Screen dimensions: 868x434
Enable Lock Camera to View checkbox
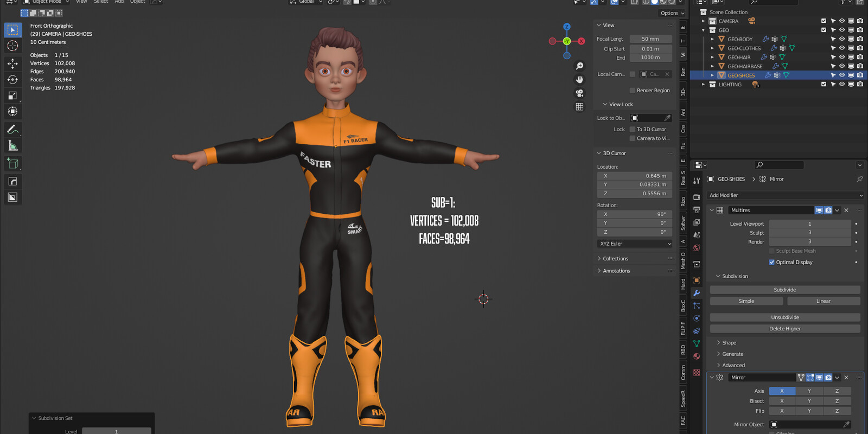632,138
